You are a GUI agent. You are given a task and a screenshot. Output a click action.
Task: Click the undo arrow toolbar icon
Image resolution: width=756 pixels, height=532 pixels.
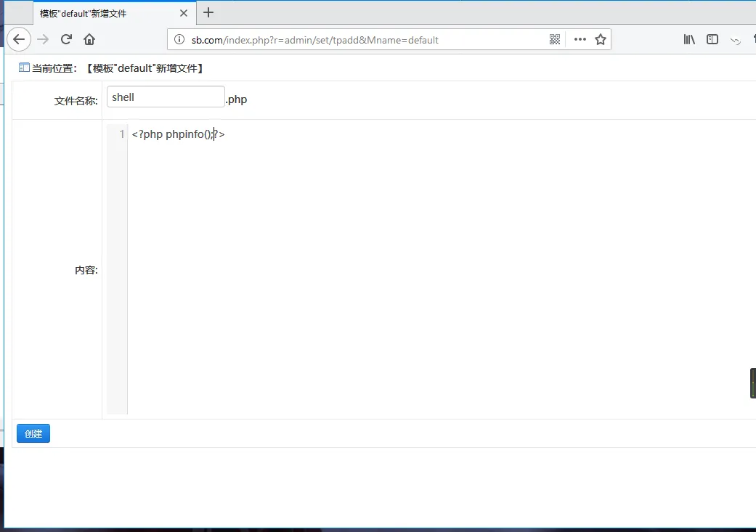(736, 41)
